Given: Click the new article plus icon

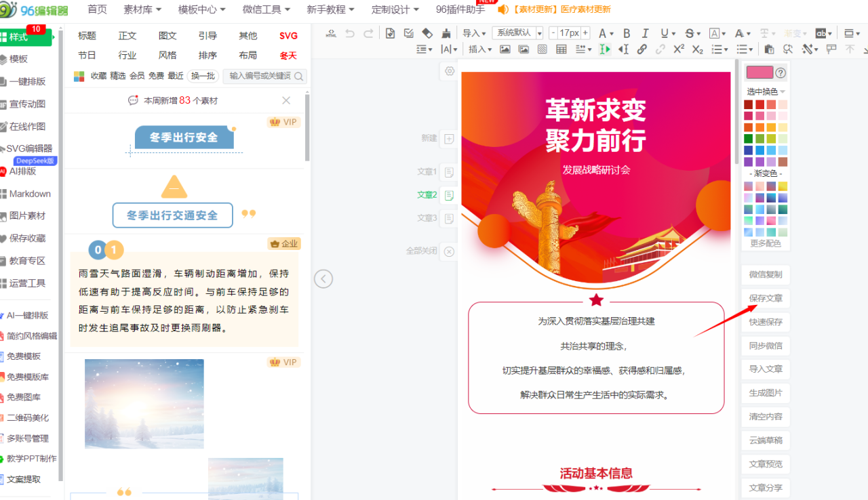Looking at the screenshot, I should 449,139.
